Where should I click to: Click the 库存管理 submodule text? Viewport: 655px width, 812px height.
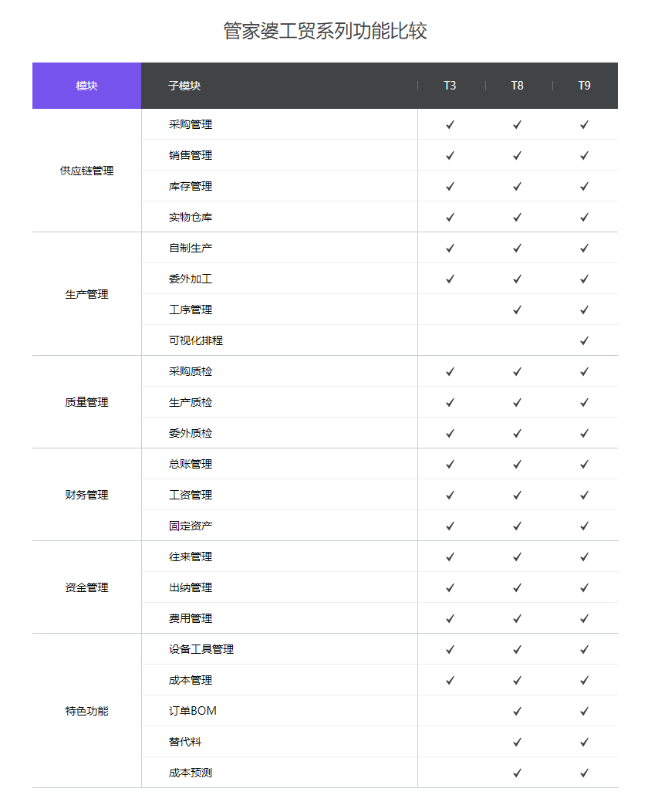click(x=190, y=187)
